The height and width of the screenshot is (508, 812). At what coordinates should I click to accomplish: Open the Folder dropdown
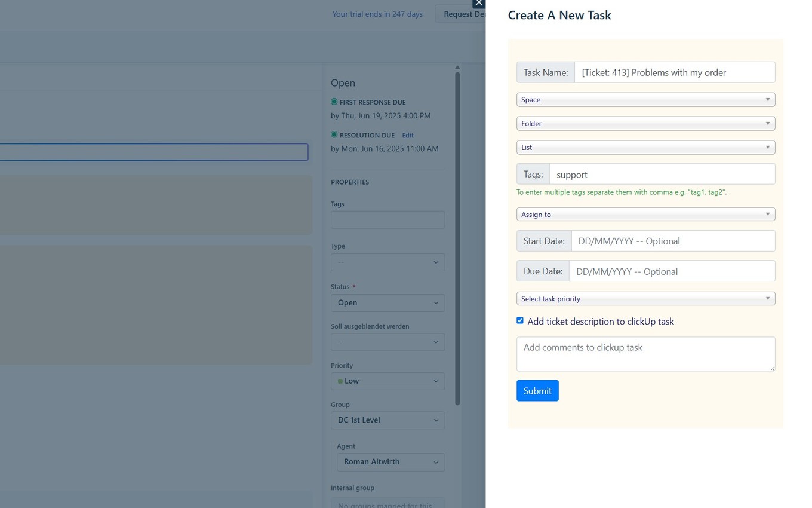(645, 123)
